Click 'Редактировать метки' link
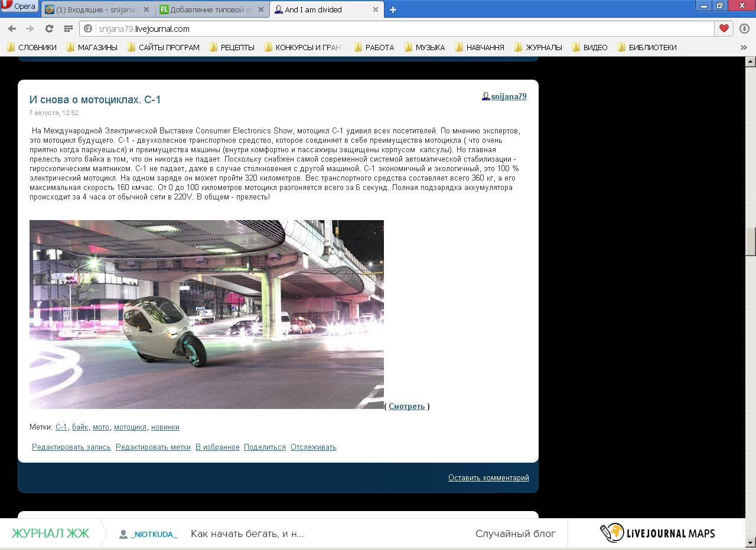The image size is (756, 550). coord(153,447)
